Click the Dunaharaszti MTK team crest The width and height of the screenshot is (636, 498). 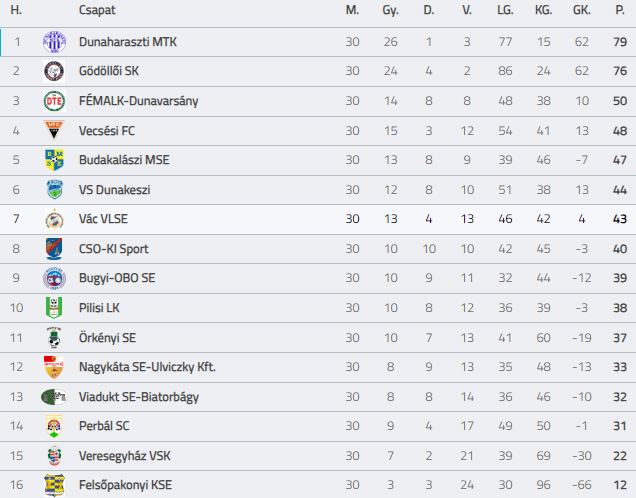pyautogui.click(x=54, y=42)
